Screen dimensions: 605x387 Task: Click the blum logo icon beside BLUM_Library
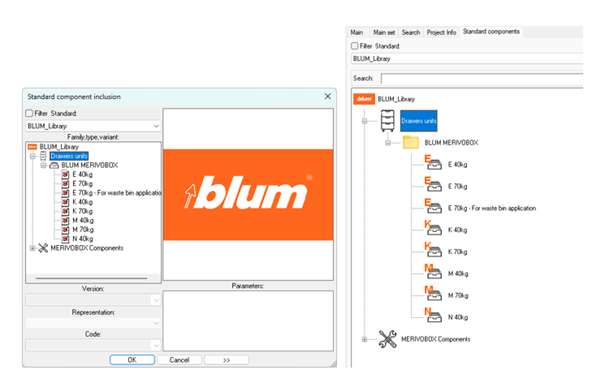point(364,99)
